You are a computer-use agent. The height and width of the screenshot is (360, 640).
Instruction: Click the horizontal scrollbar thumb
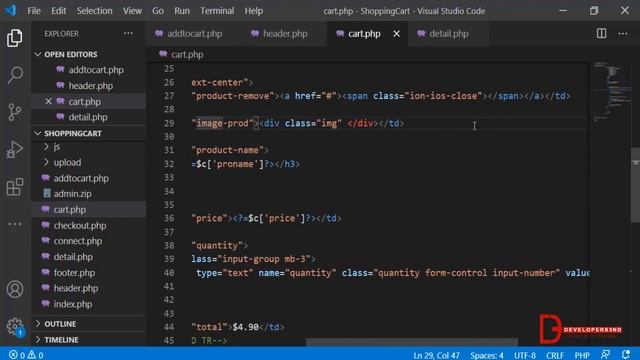coord(411,342)
